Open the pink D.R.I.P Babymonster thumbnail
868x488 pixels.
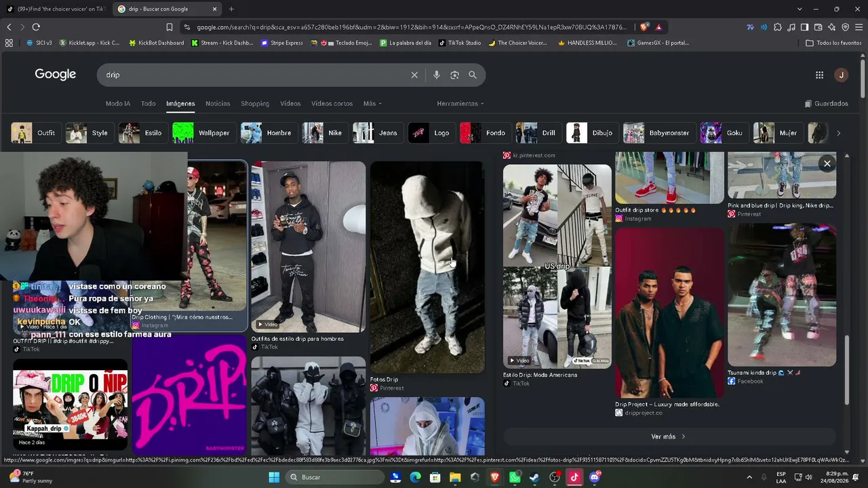click(189, 395)
